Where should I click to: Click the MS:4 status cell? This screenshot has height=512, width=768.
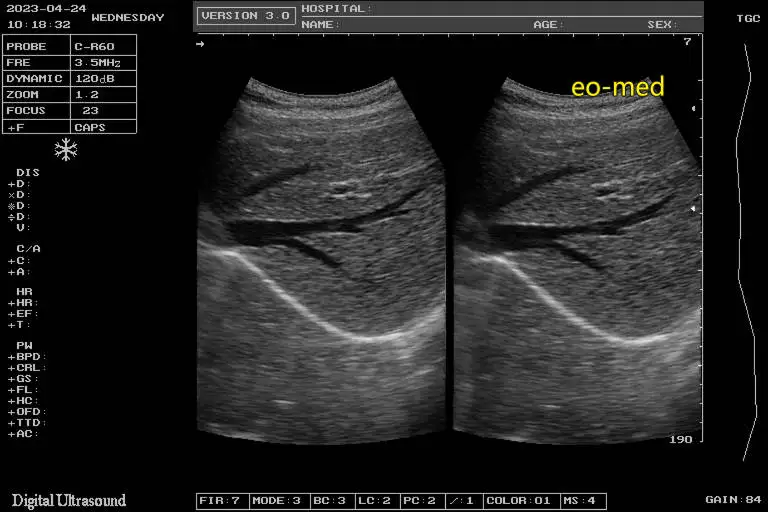click(583, 501)
